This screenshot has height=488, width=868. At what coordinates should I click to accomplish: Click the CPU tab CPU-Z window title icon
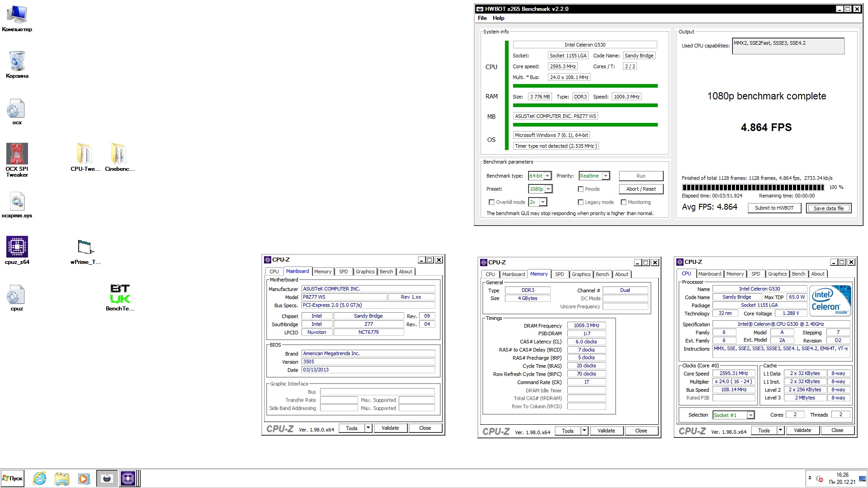[x=679, y=262]
